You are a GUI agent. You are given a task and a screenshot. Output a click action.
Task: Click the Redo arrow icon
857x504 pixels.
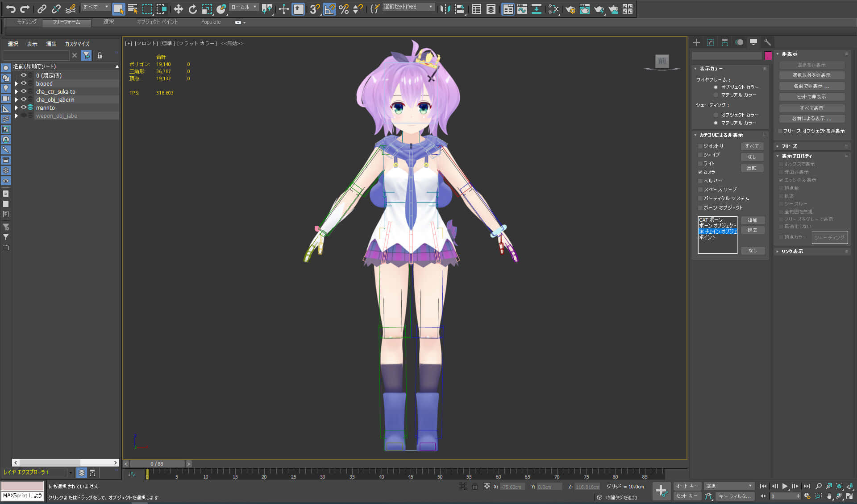(25, 8)
